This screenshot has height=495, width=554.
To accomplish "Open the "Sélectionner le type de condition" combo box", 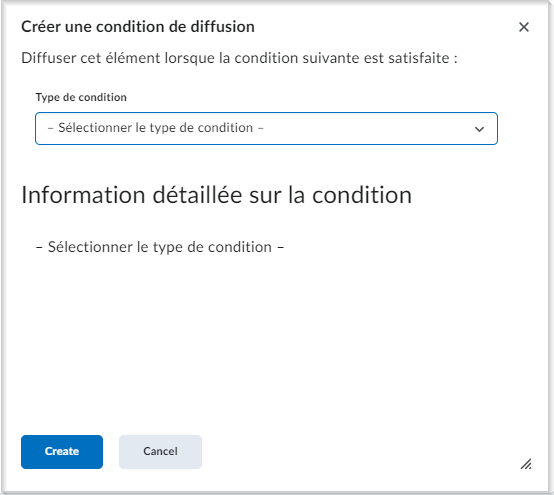I will click(x=266, y=129).
